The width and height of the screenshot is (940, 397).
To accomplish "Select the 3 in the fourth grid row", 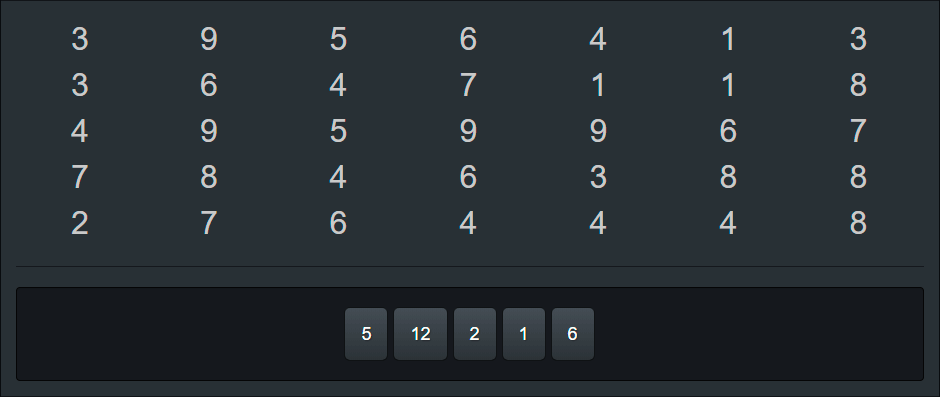I will (598, 177).
